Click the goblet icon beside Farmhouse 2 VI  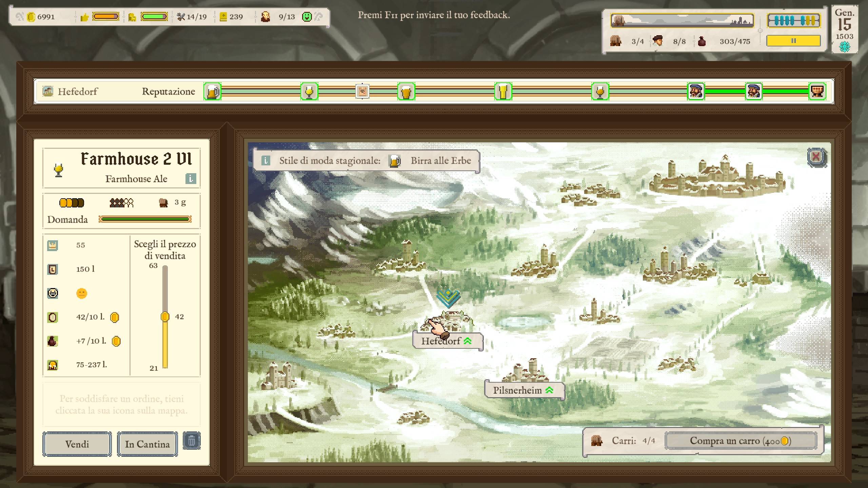[x=59, y=170]
